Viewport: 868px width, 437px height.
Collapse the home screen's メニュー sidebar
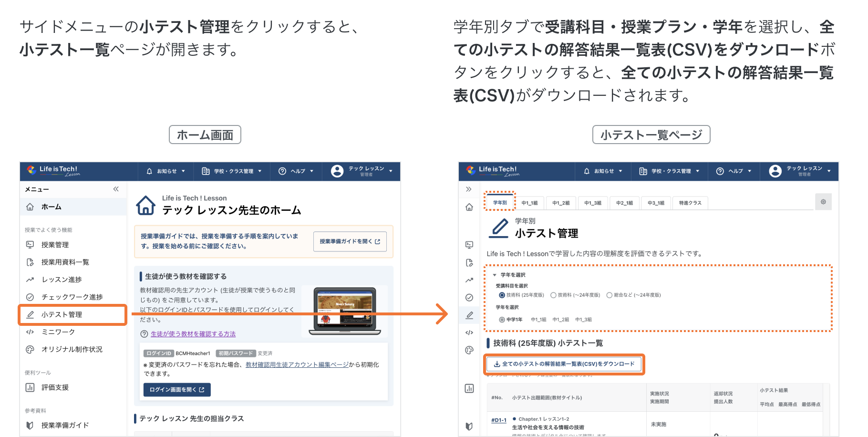click(x=116, y=189)
